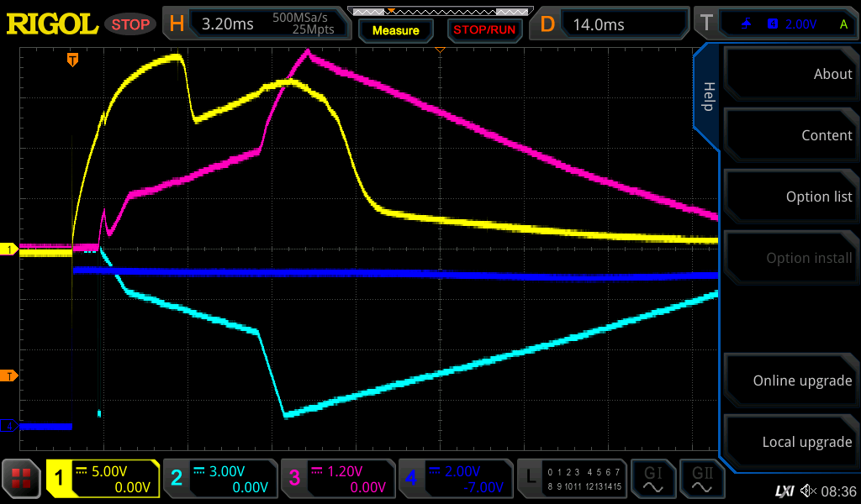Screen dimensions: 861x504
Task: Click the GI signal generator icon
Action: [x=652, y=479]
